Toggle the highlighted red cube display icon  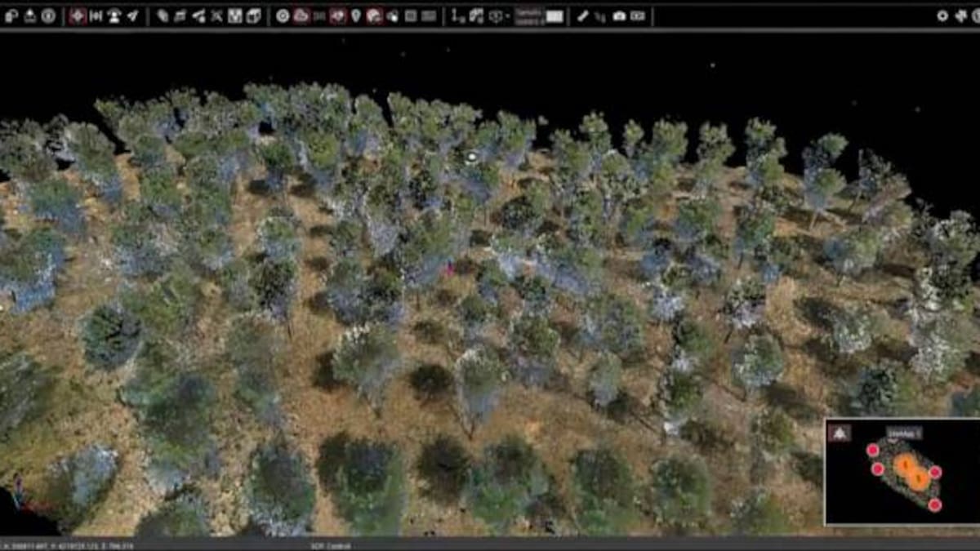coord(337,16)
